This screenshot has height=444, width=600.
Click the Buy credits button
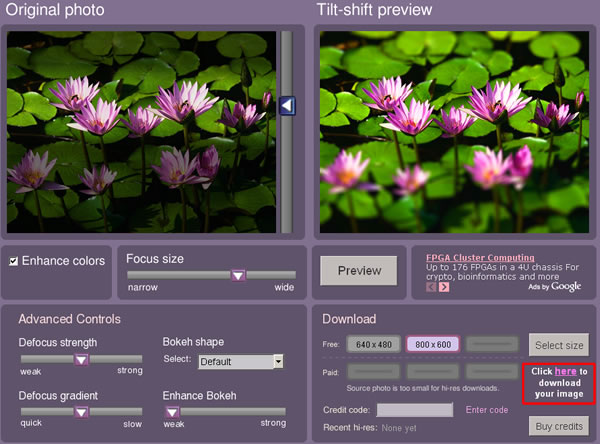(x=557, y=425)
